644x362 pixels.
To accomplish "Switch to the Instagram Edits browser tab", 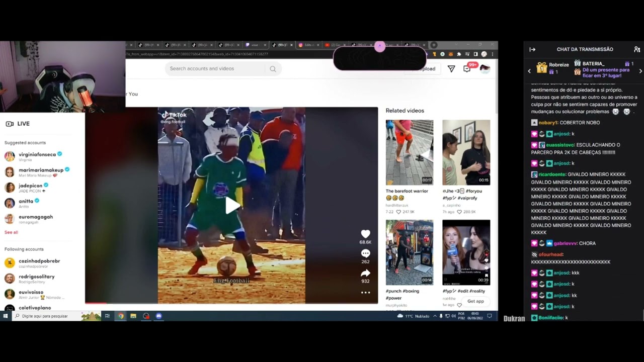I will click(308, 45).
